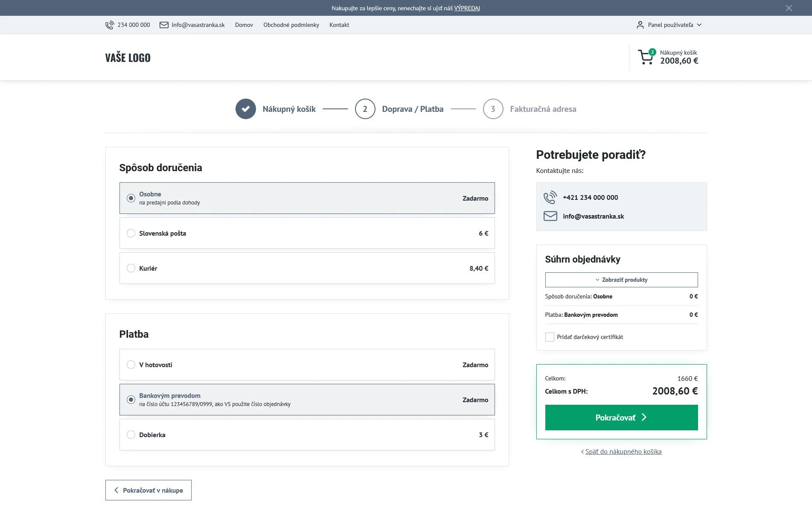The image size is (812, 520).
Task: Click the phone icon beside +421 234 000 000
Action: point(550,197)
